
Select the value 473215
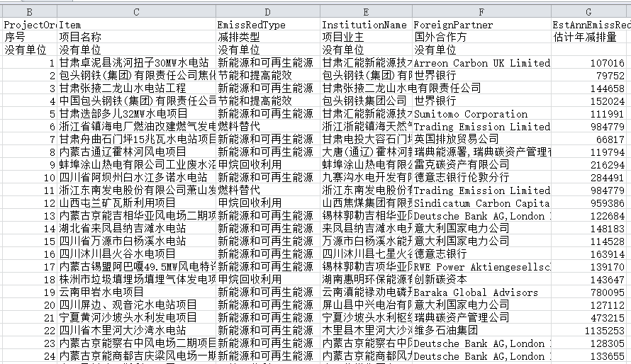point(588,317)
